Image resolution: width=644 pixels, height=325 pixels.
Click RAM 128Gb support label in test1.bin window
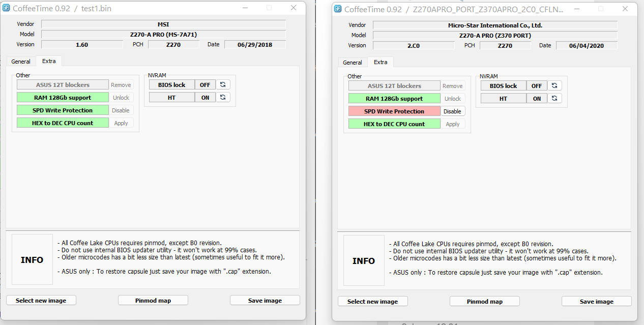coord(63,98)
